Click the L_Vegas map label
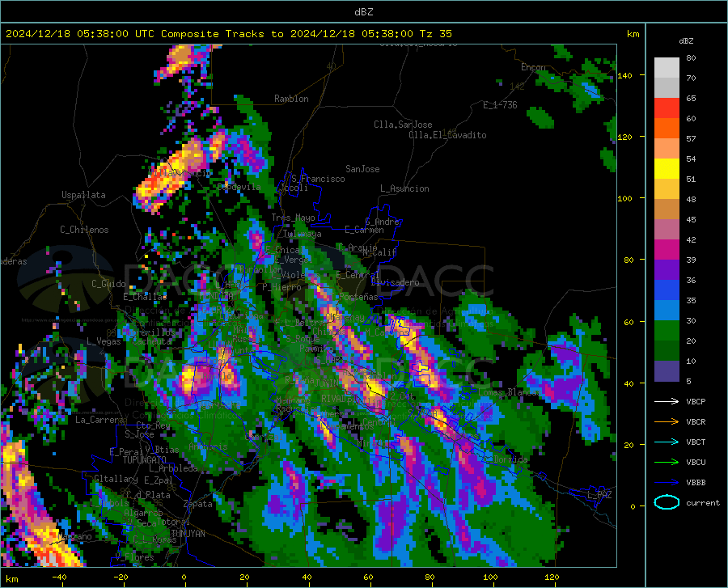Image resolution: width=728 pixels, height=588 pixels. (104, 341)
